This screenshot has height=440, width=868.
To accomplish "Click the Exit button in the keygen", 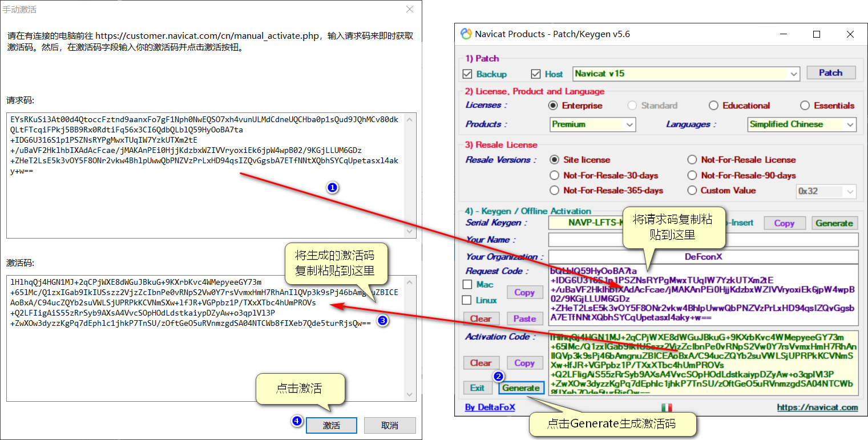I will [x=478, y=388].
